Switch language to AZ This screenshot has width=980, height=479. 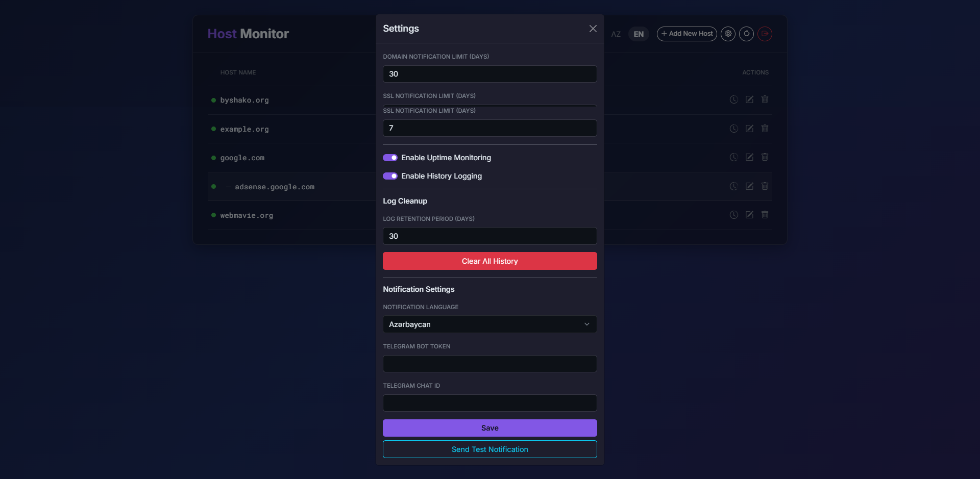click(616, 34)
